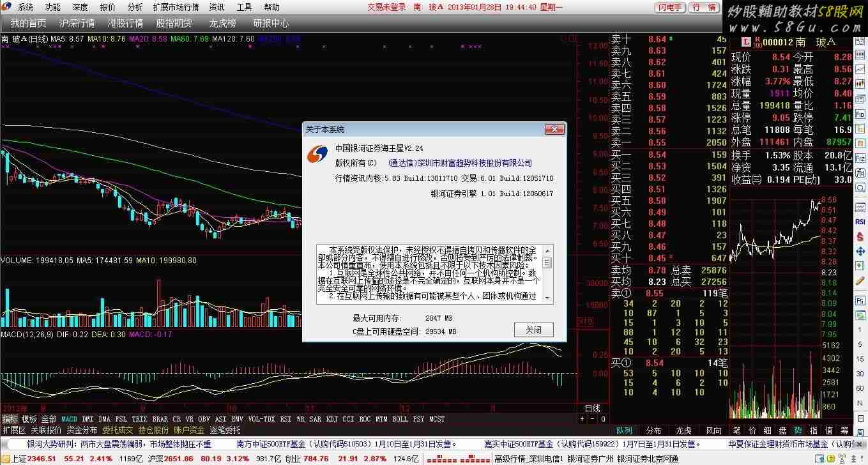This screenshot has width=868, height=465.
Task: Click the line trend chart sidebar icon
Action: coord(860,69)
